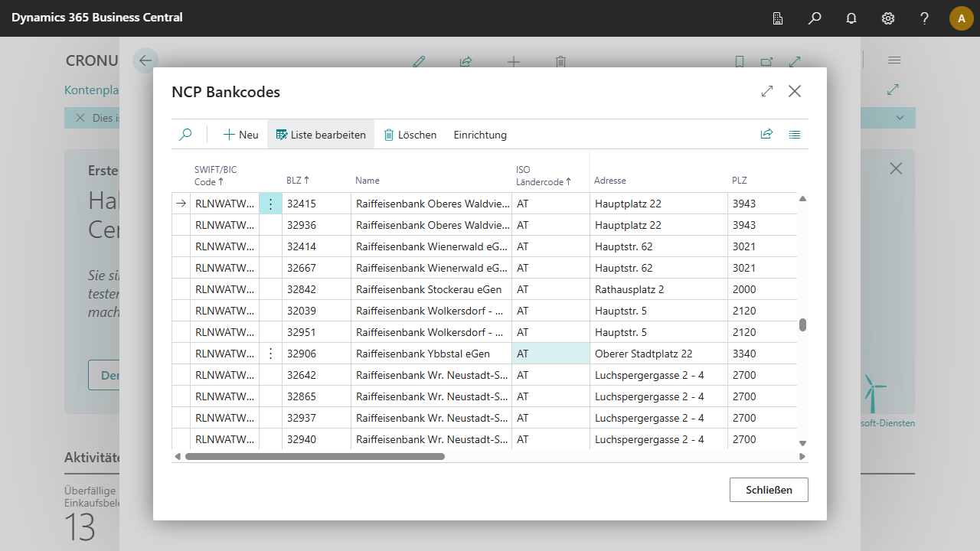Click the scroll right arrow below the list

pyautogui.click(x=802, y=456)
